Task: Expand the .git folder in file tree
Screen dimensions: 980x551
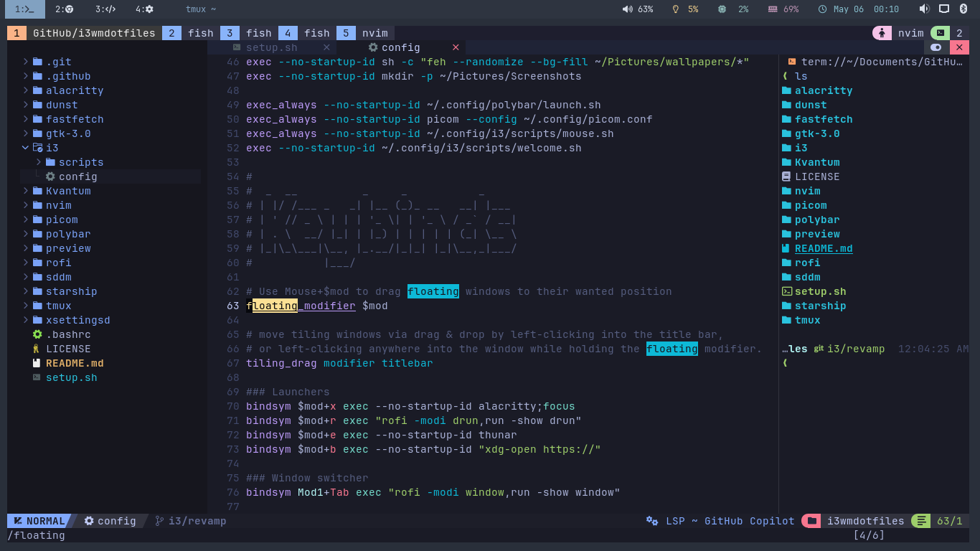Action: coord(26,62)
